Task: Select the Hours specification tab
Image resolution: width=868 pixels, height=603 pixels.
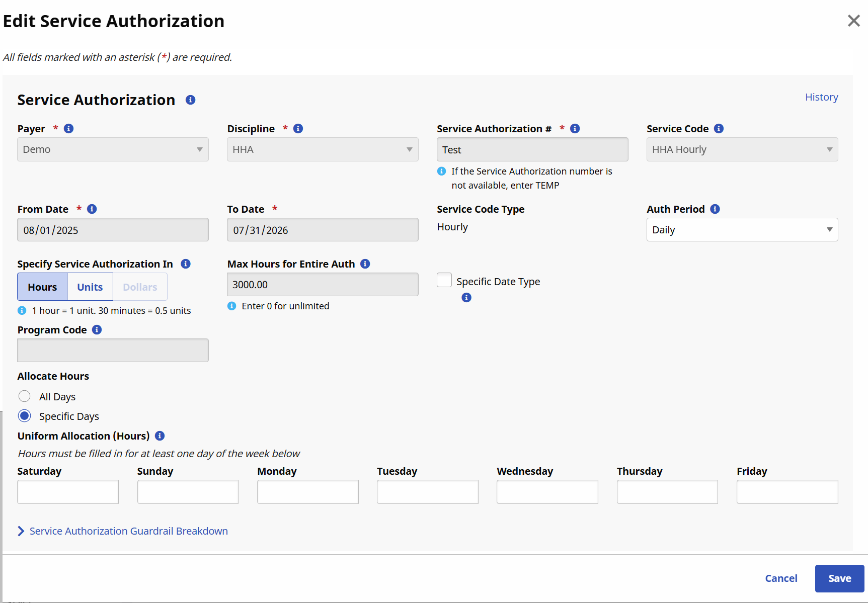Action: [42, 287]
